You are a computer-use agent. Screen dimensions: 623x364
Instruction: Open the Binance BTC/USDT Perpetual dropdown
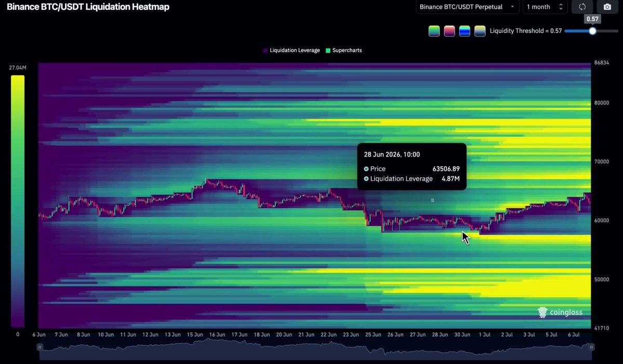pyautogui.click(x=467, y=7)
